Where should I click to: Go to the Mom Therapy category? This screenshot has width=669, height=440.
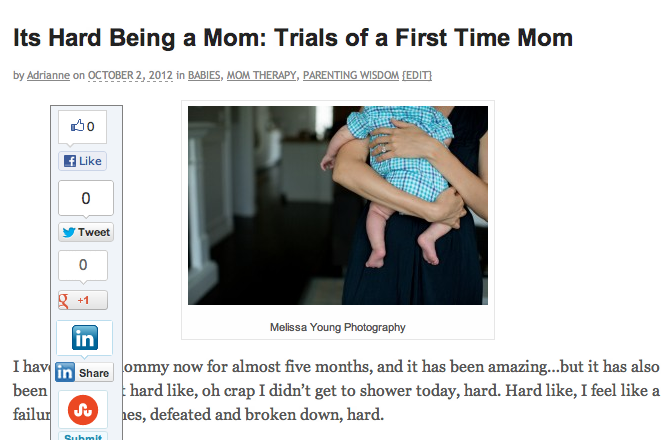[x=260, y=75]
